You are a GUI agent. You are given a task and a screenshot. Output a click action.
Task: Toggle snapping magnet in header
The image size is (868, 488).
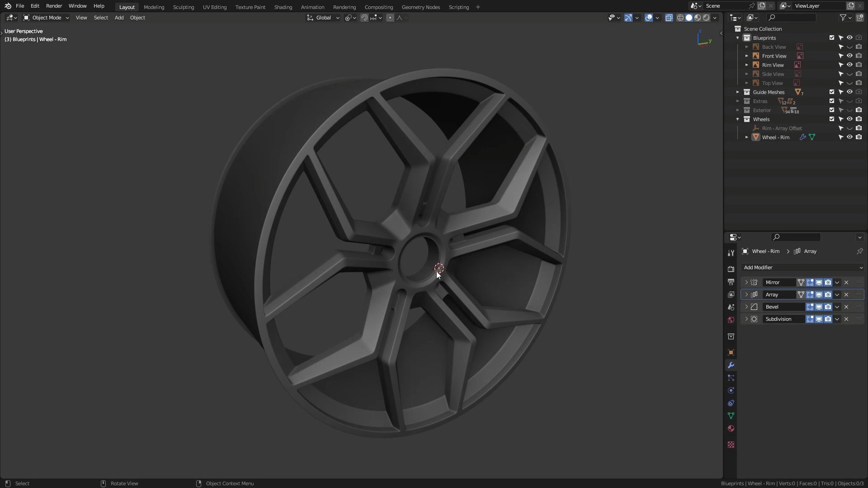coord(364,18)
